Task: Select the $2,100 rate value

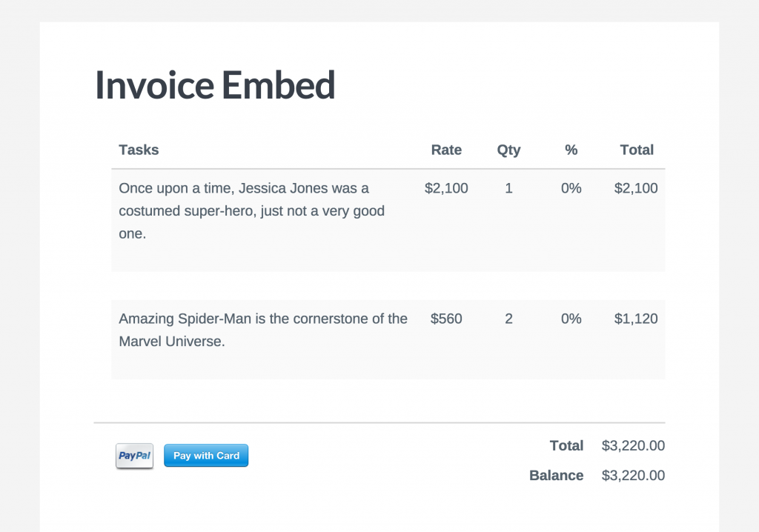Action: point(446,188)
